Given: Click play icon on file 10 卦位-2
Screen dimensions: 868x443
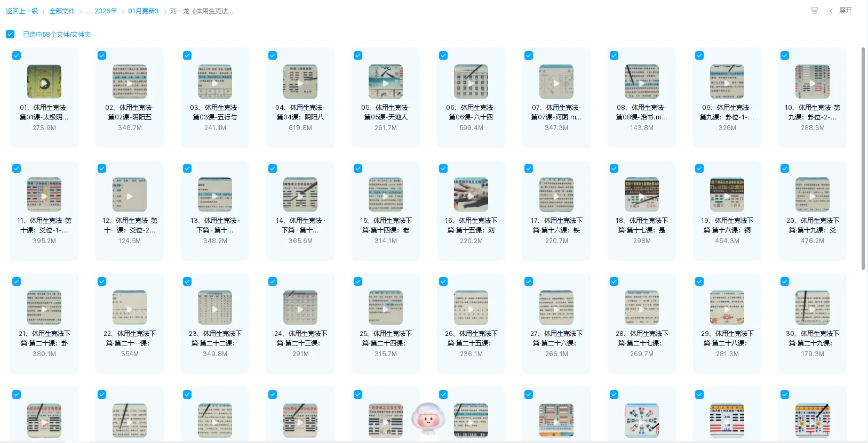Looking at the screenshot, I should tap(813, 83).
